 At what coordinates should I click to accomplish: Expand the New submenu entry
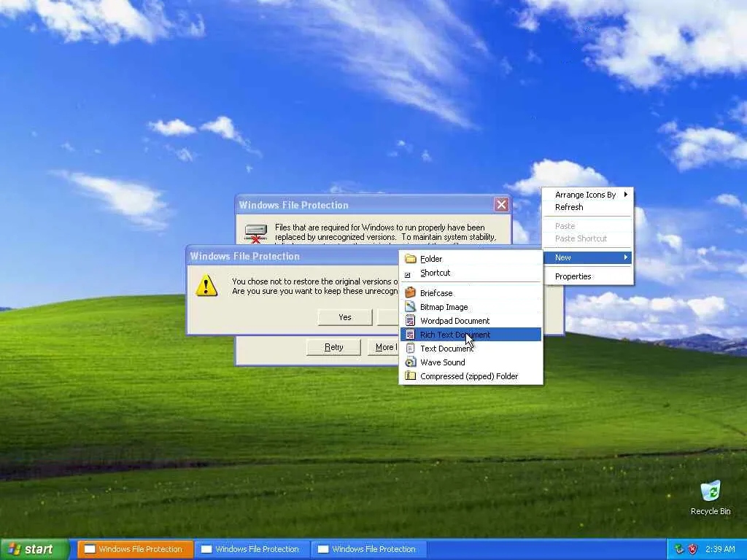pyautogui.click(x=588, y=257)
